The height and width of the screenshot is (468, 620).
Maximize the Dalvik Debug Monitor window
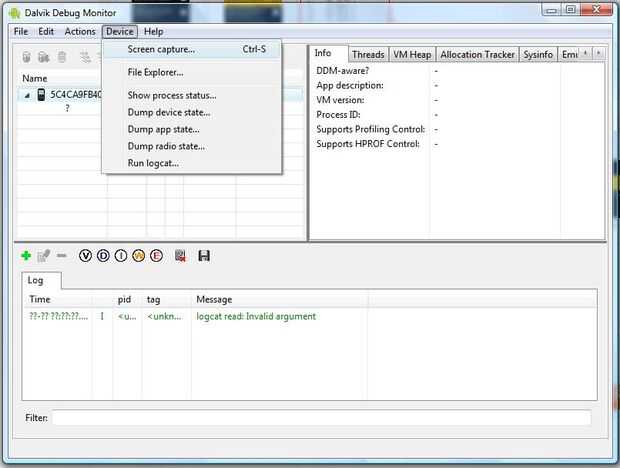(570, 10)
